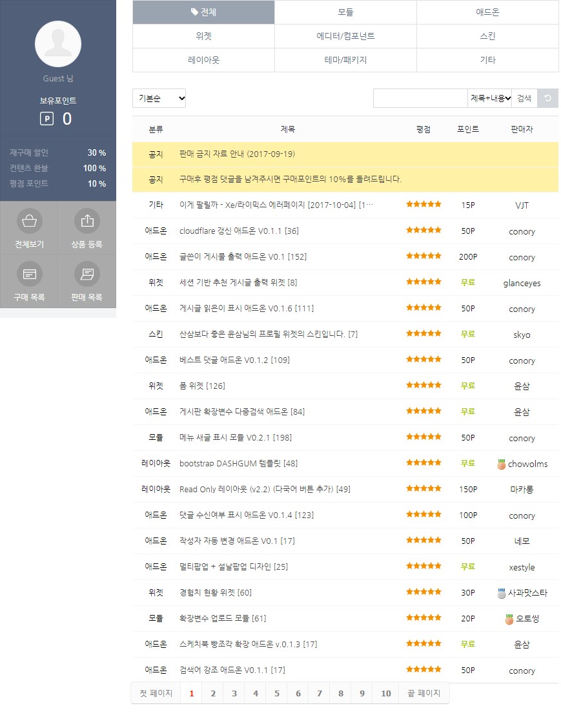Open 게시판 확장변수 다중검색 애드온
The width and height of the screenshot is (561, 728).
[241, 412]
